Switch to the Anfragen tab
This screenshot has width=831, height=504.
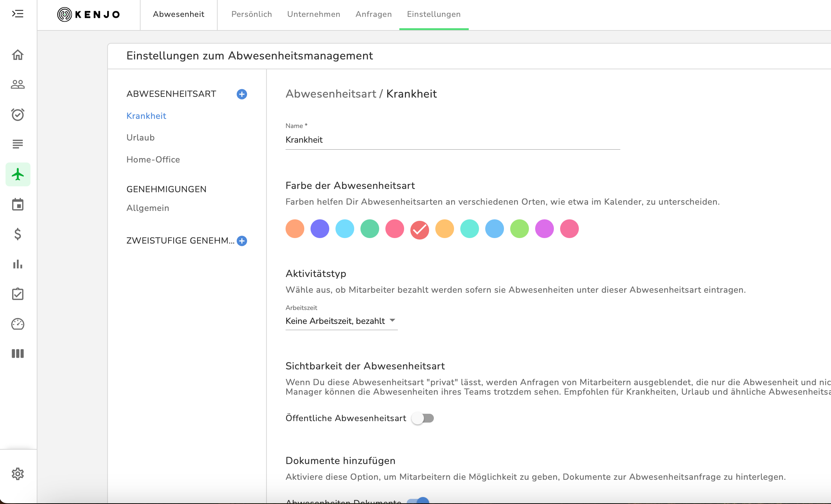373,14
